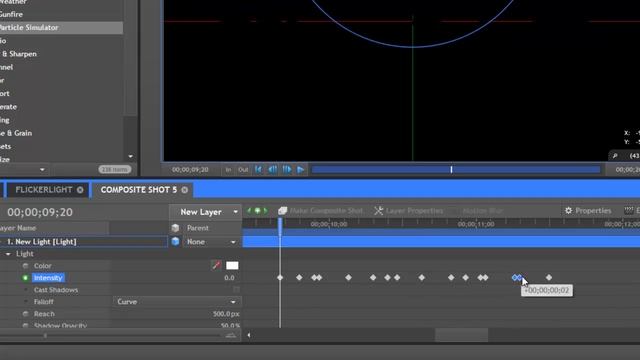Go to previous keyframe arrow
This screenshot has height=360, width=640.
pos(249,211)
